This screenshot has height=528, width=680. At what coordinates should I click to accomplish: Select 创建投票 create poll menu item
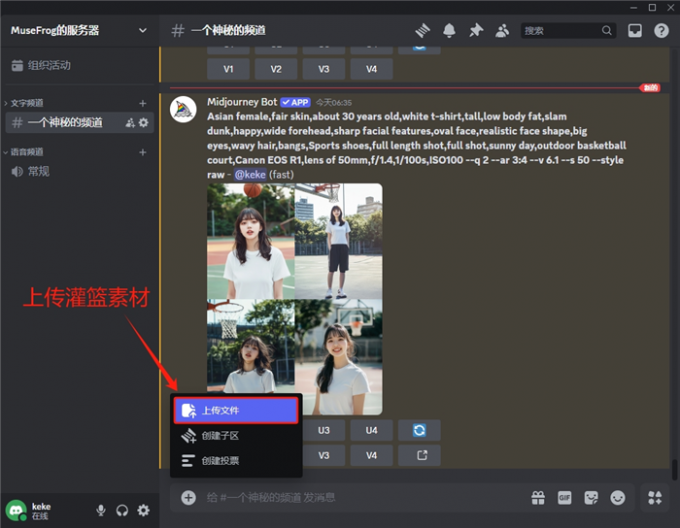236,460
